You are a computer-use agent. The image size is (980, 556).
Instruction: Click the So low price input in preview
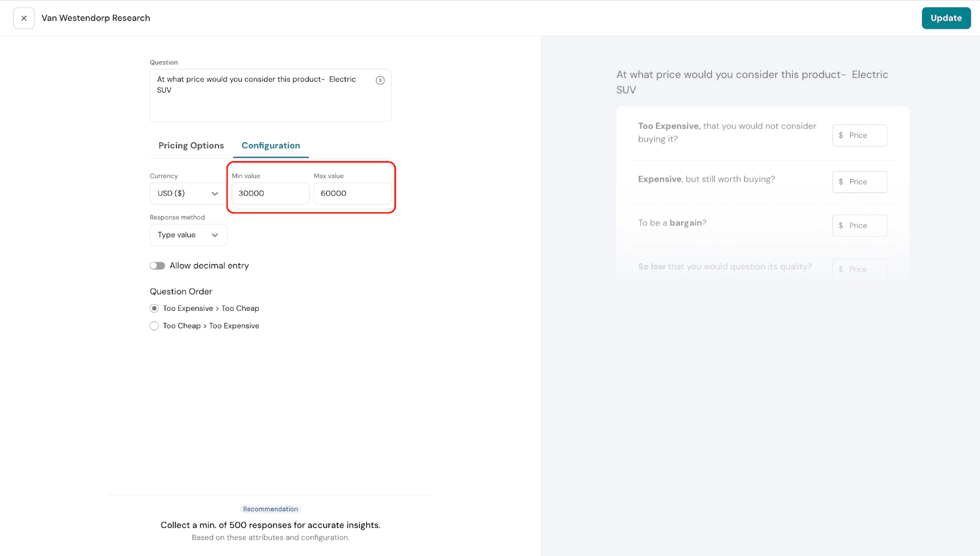click(x=859, y=270)
